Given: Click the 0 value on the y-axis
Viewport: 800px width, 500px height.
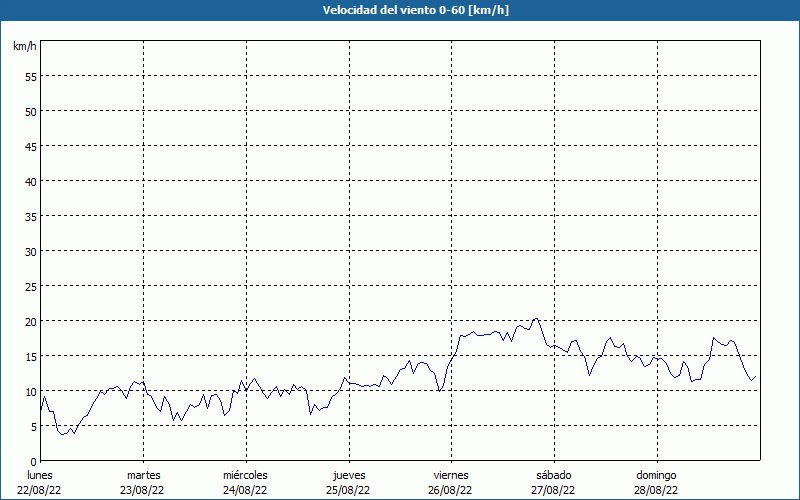Looking at the screenshot, I should point(34,462).
